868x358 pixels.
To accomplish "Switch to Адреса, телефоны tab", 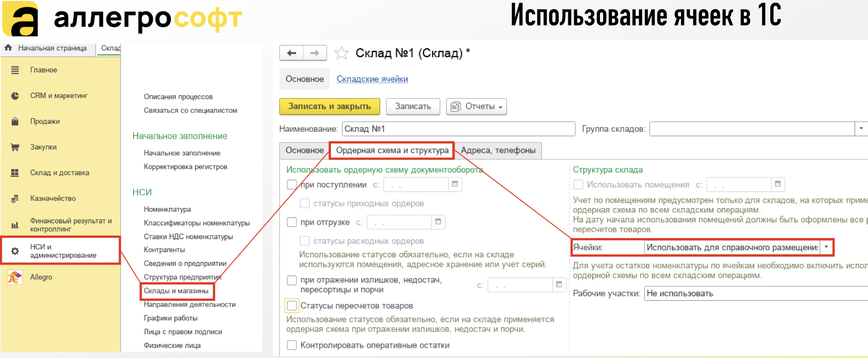I will (x=498, y=150).
